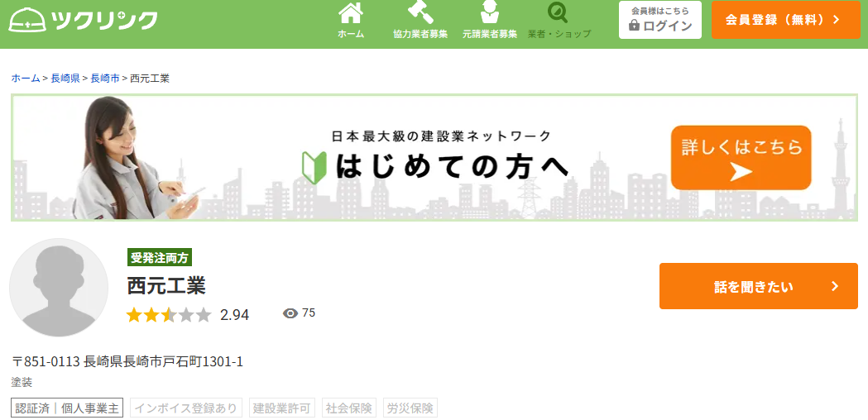Select the 建設業許可 tag
Screen dimensions: 868x420
(282, 408)
